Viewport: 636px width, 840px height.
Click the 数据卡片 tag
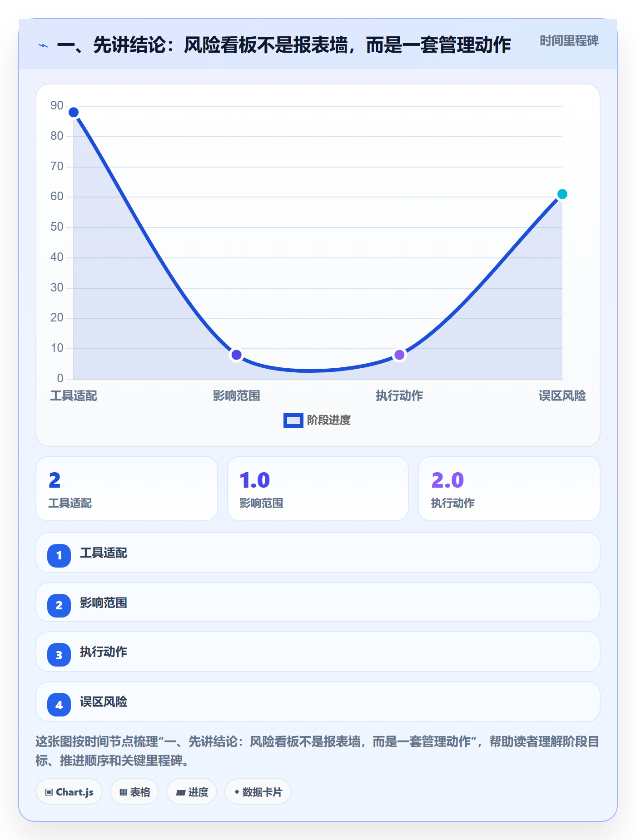(x=258, y=792)
